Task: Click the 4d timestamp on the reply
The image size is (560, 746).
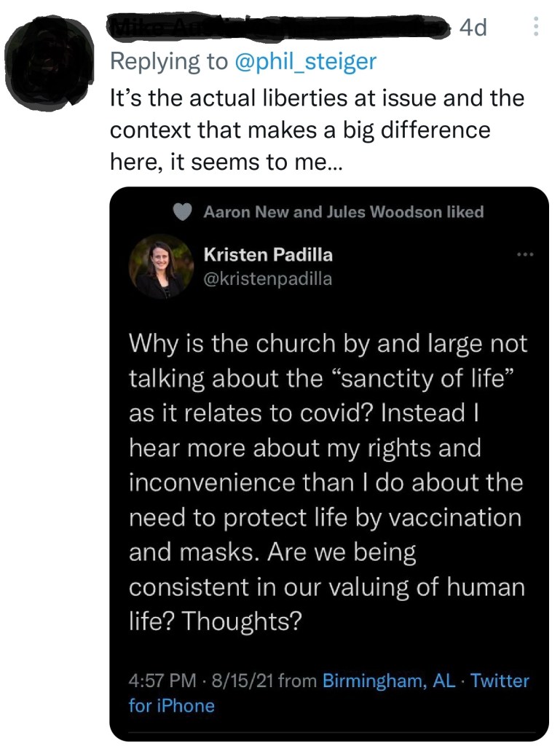Action: [x=473, y=28]
